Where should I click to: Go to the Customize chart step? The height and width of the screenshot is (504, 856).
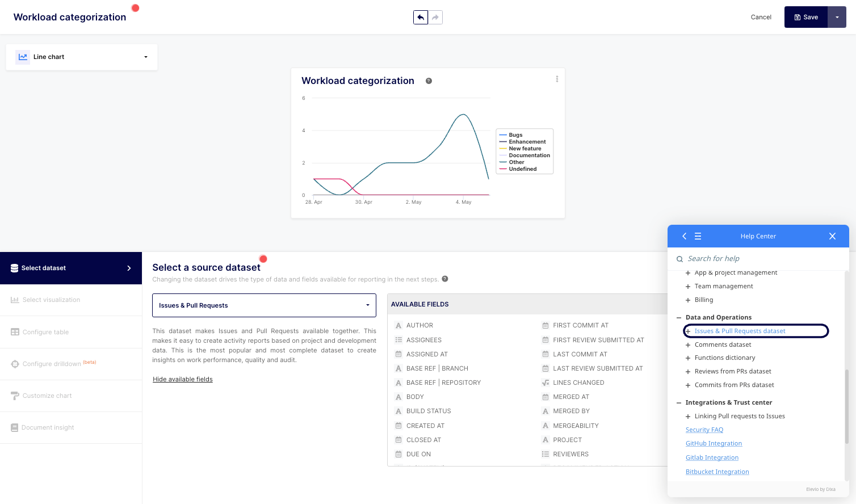click(47, 396)
